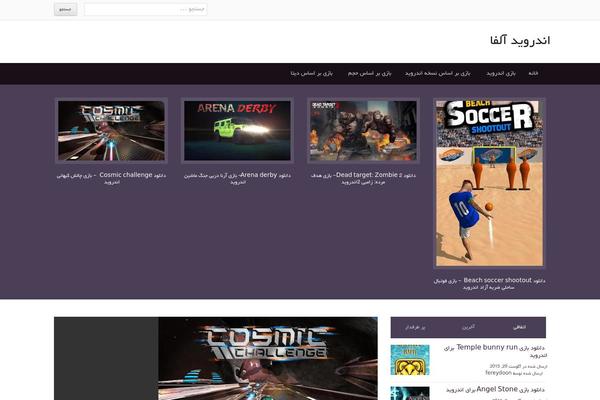Open بازی بر اساس حجم menu item

(x=370, y=73)
